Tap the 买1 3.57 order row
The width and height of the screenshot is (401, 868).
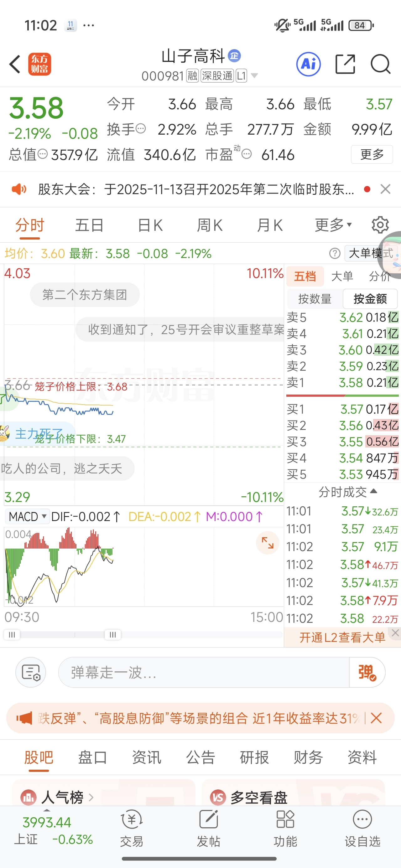click(x=342, y=409)
